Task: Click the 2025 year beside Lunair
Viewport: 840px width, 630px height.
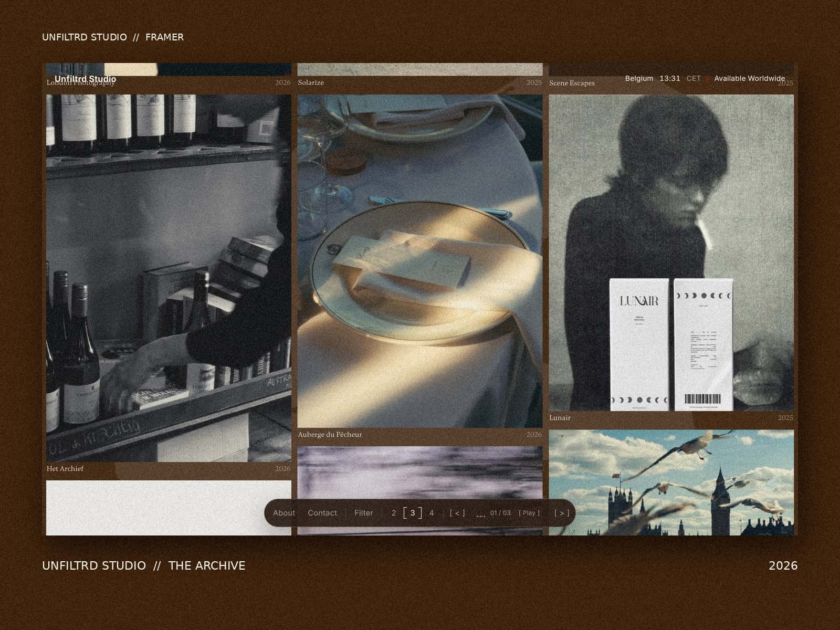Action: (785, 418)
